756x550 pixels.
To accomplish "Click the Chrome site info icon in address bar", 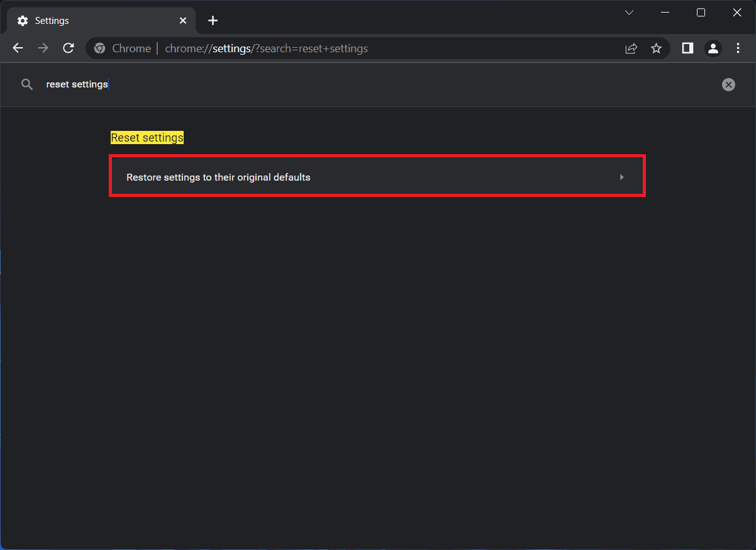I will tap(99, 48).
